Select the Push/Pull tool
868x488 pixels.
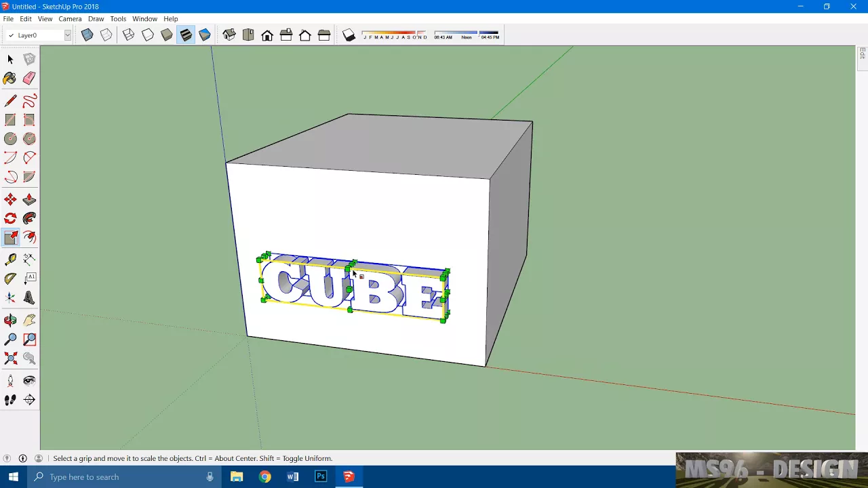(29, 199)
